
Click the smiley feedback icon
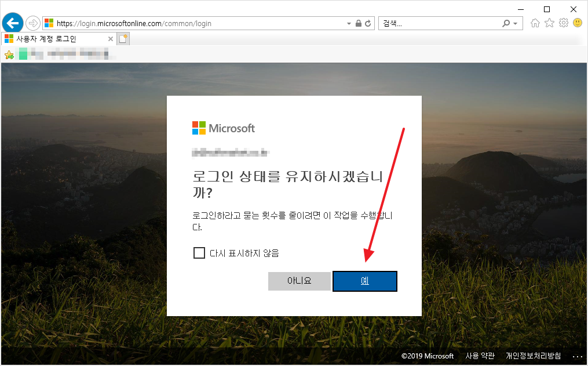(578, 23)
